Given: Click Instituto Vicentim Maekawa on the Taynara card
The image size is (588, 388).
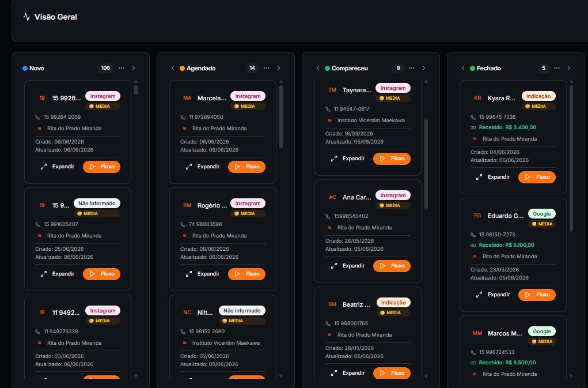Looking at the screenshot, I should coord(371,120).
